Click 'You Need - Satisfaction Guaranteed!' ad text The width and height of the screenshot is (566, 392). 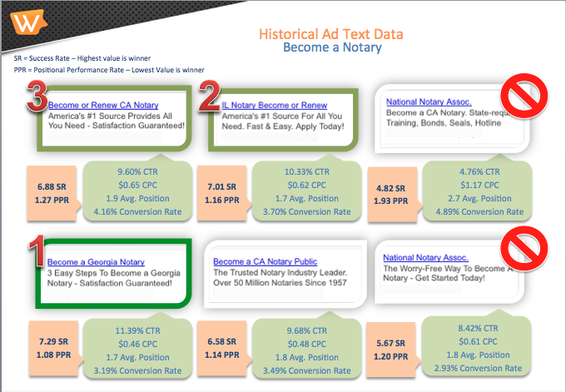coord(117,126)
